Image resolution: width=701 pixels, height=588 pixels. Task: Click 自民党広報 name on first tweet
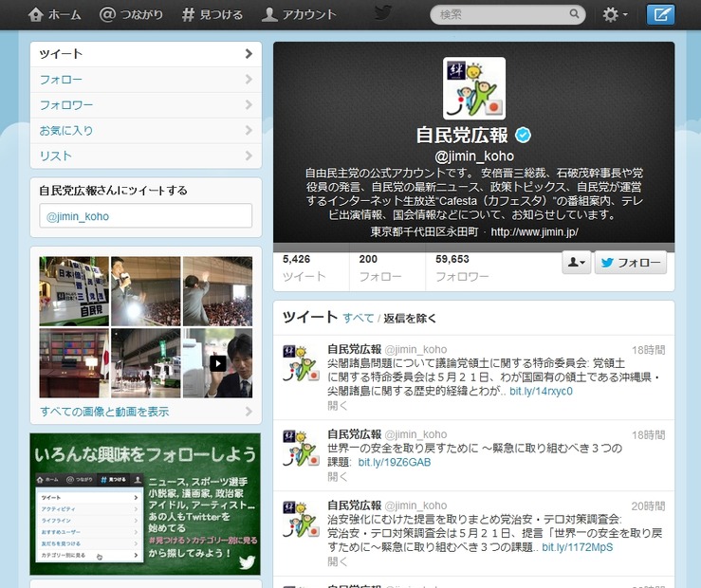click(354, 349)
